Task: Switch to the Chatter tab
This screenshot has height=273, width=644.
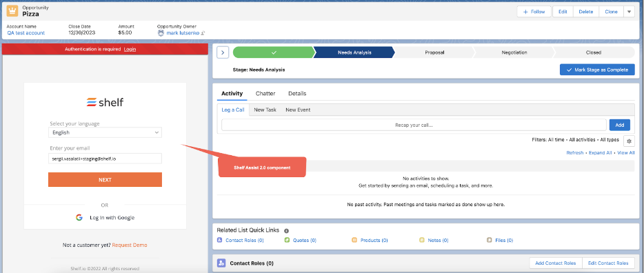Action: (x=265, y=94)
